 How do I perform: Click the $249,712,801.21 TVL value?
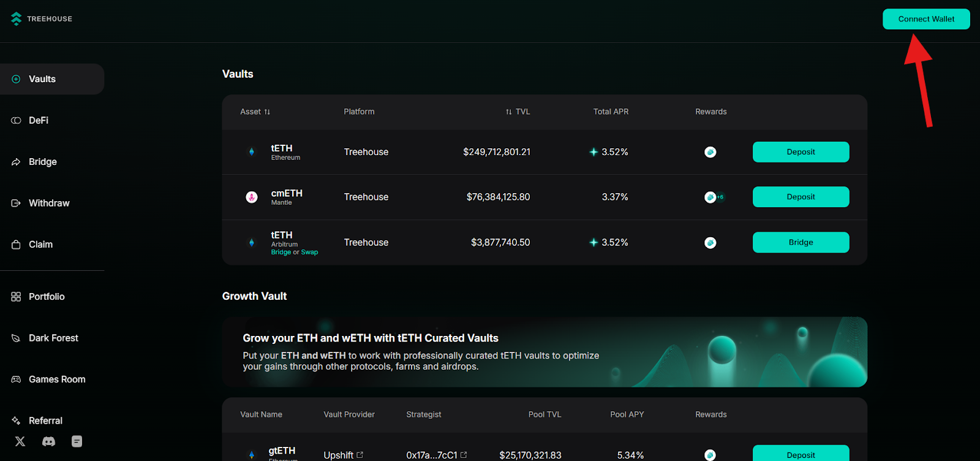[x=497, y=152]
